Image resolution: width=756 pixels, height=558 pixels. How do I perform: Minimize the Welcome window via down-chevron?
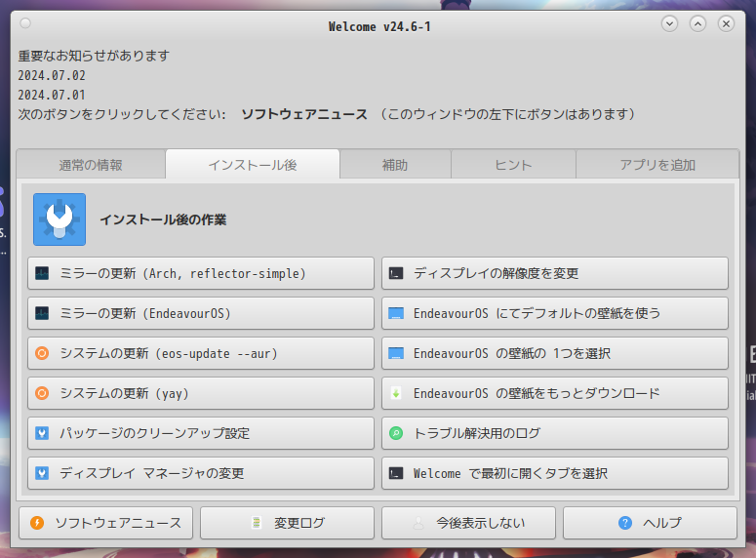tap(669, 23)
